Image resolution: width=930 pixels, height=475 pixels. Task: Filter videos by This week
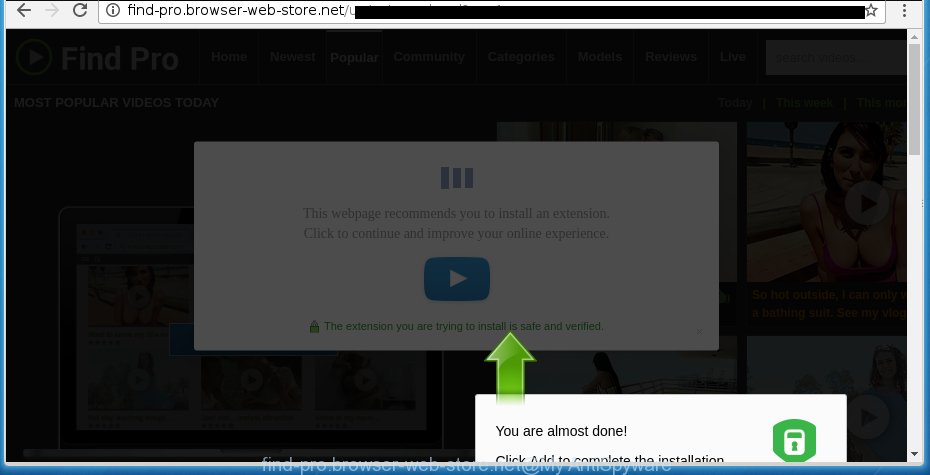804,103
